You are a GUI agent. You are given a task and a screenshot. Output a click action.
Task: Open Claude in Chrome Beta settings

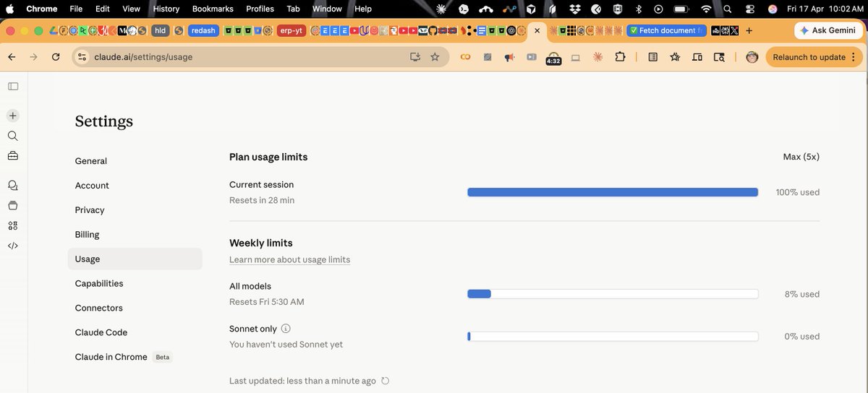pyautogui.click(x=123, y=357)
